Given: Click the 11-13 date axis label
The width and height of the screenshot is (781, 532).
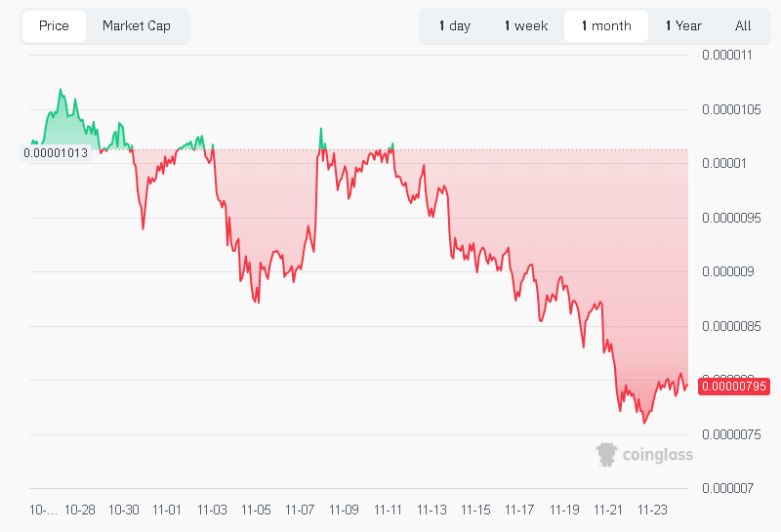Looking at the screenshot, I should point(432,510).
